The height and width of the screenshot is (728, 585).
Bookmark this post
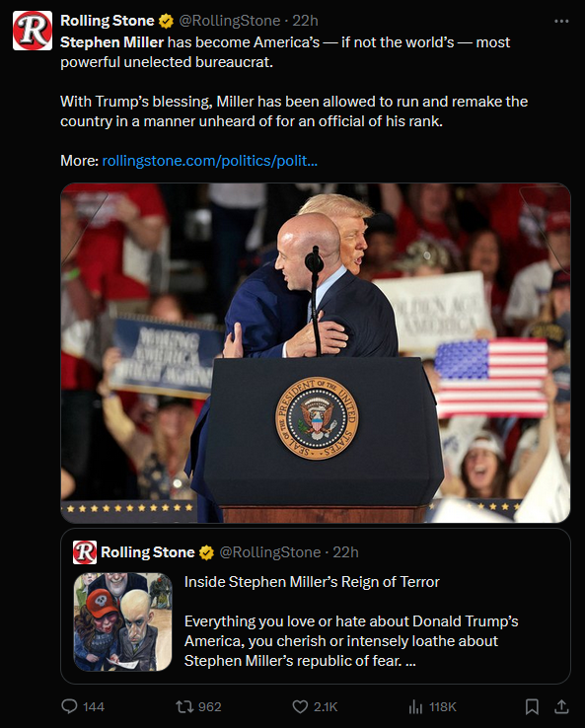click(x=532, y=706)
